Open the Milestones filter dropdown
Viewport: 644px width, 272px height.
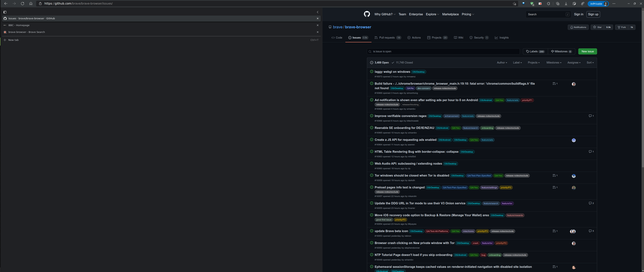[x=554, y=62]
